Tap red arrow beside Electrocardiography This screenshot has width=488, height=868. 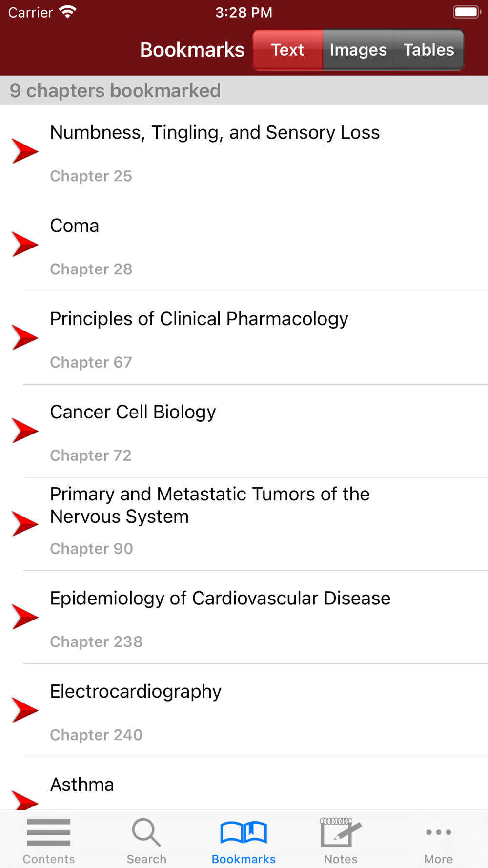tap(25, 710)
